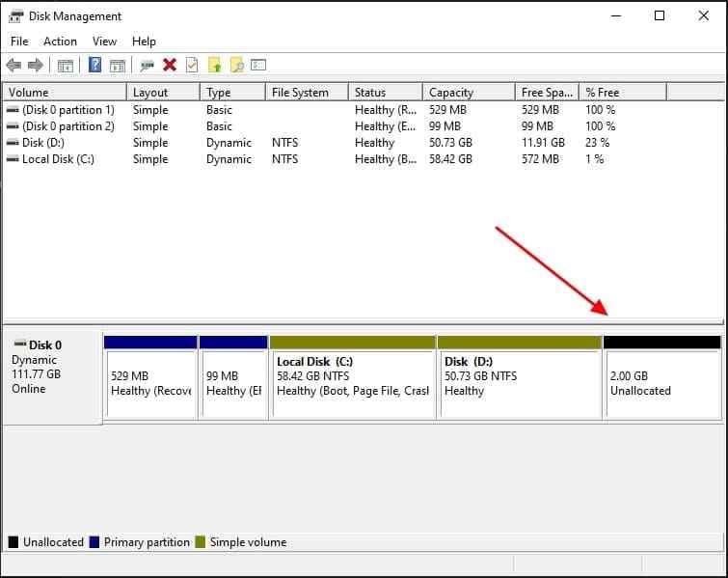
Task: Click the olive Simple volume legend swatch
Action: tap(201, 542)
